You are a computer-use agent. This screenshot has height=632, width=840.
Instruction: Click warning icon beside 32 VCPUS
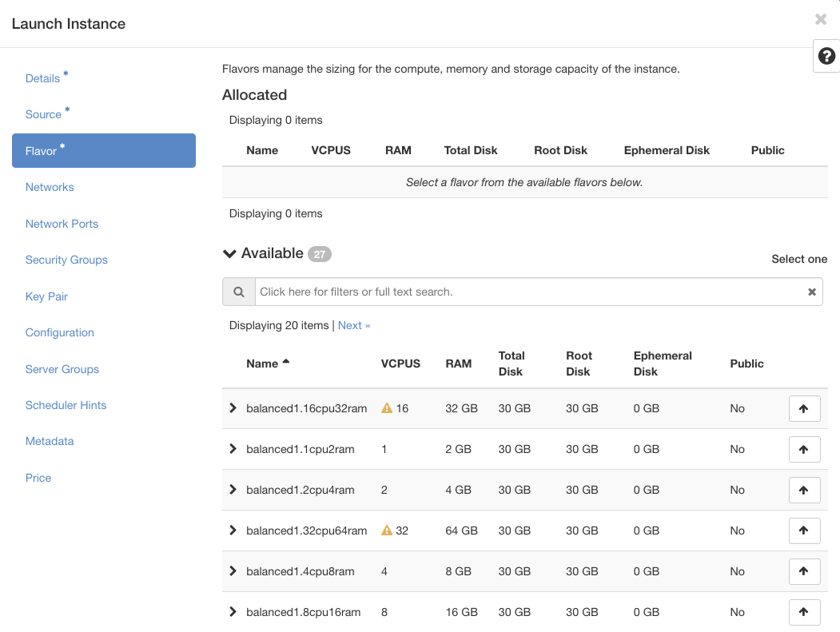click(387, 531)
